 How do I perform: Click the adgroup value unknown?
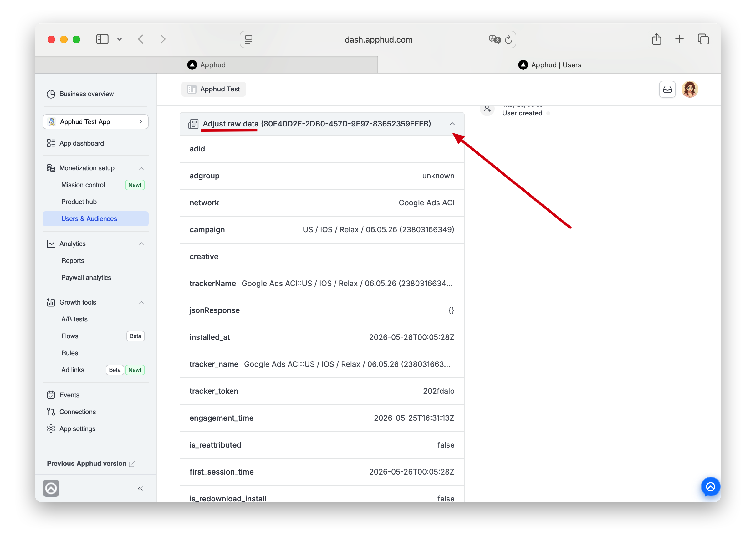(438, 176)
